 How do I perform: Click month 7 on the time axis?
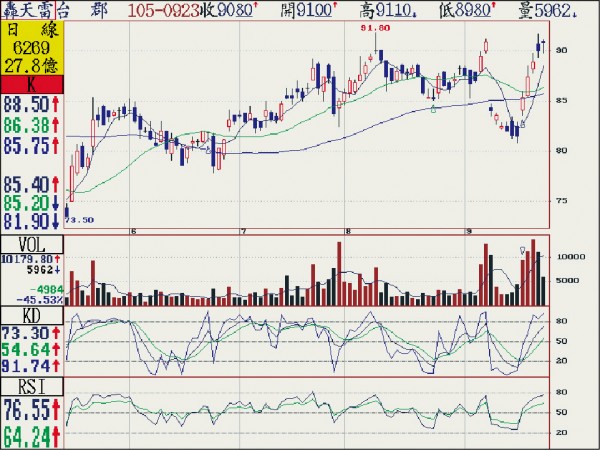click(243, 232)
